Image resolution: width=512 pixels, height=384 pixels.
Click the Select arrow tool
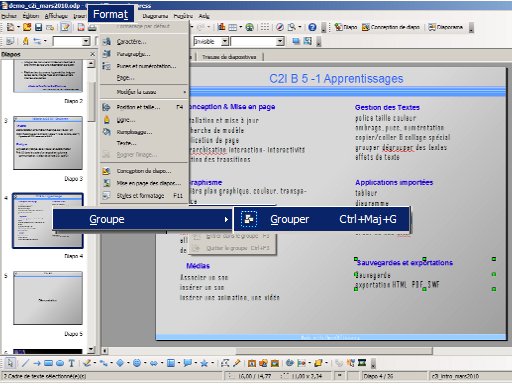click(x=10, y=363)
